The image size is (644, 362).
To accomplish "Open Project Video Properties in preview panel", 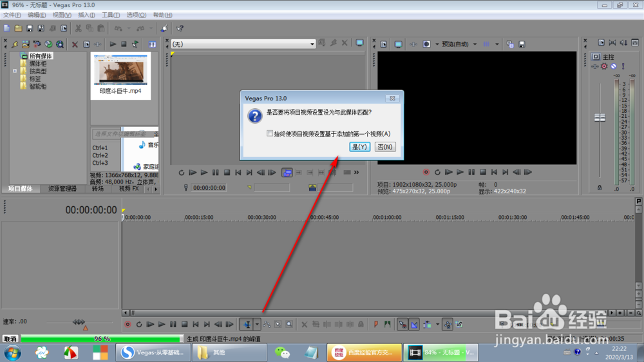I will [383, 44].
